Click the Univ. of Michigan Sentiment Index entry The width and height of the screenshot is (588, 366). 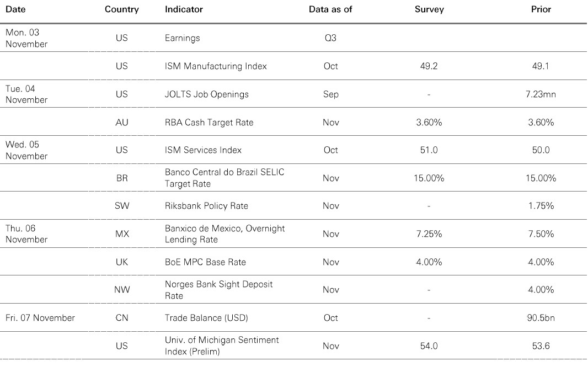(x=222, y=346)
